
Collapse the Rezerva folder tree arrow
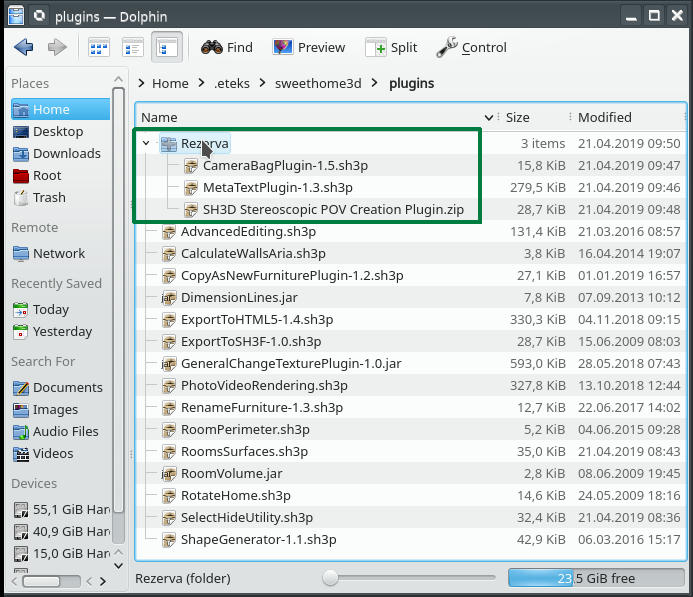(x=146, y=143)
